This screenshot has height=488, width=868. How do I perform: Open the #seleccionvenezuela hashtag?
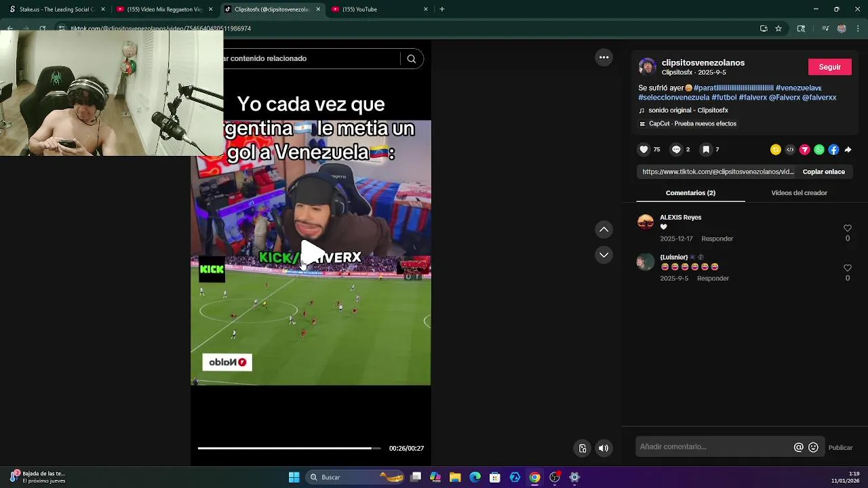tap(673, 98)
